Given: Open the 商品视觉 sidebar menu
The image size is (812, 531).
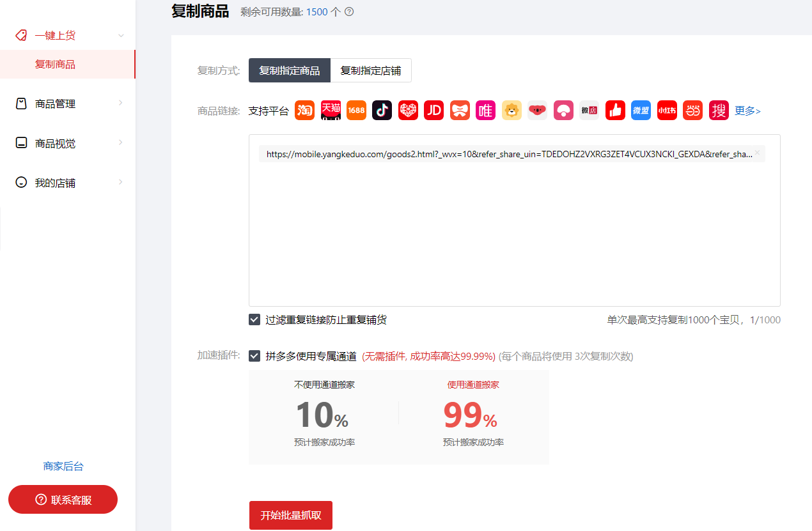Looking at the screenshot, I should pos(68,143).
